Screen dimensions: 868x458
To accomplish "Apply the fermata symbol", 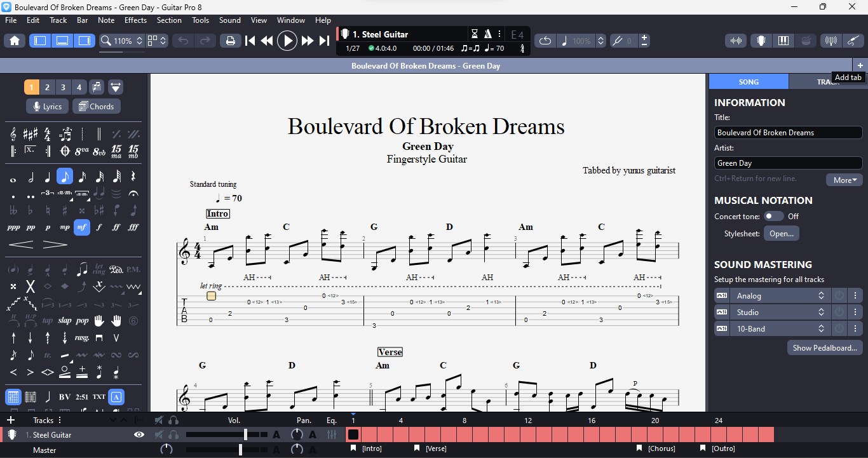I will click(x=133, y=193).
